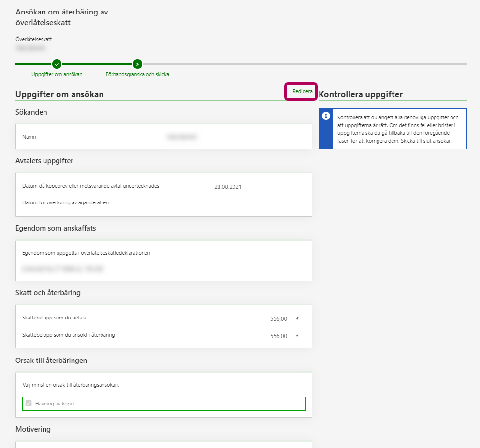480x448 pixels.
Task: Click the blurred applicant name value
Action: [x=182, y=137]
